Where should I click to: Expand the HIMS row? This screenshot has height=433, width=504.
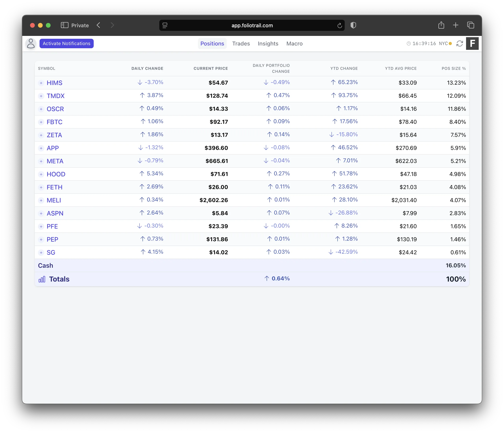click(41, 83)
